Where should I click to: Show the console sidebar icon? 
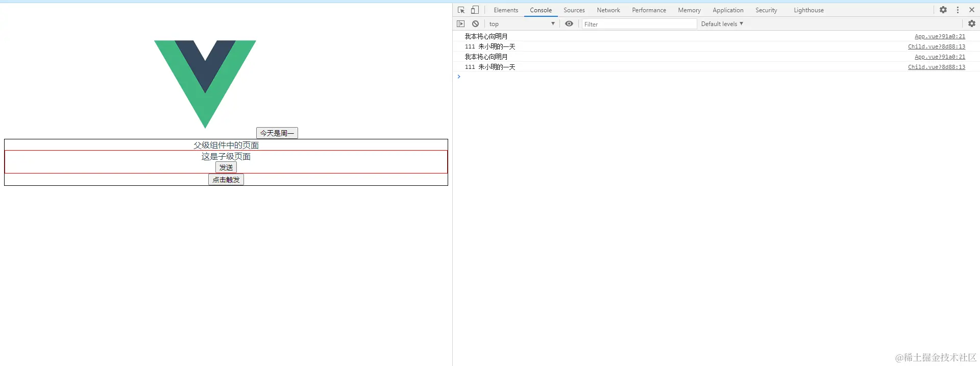click(x=460, y=23)
